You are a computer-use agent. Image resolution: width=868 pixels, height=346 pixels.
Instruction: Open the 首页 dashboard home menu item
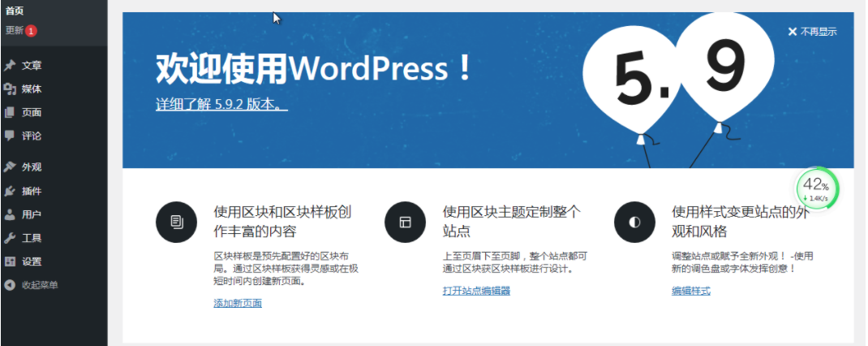[15, 11]
